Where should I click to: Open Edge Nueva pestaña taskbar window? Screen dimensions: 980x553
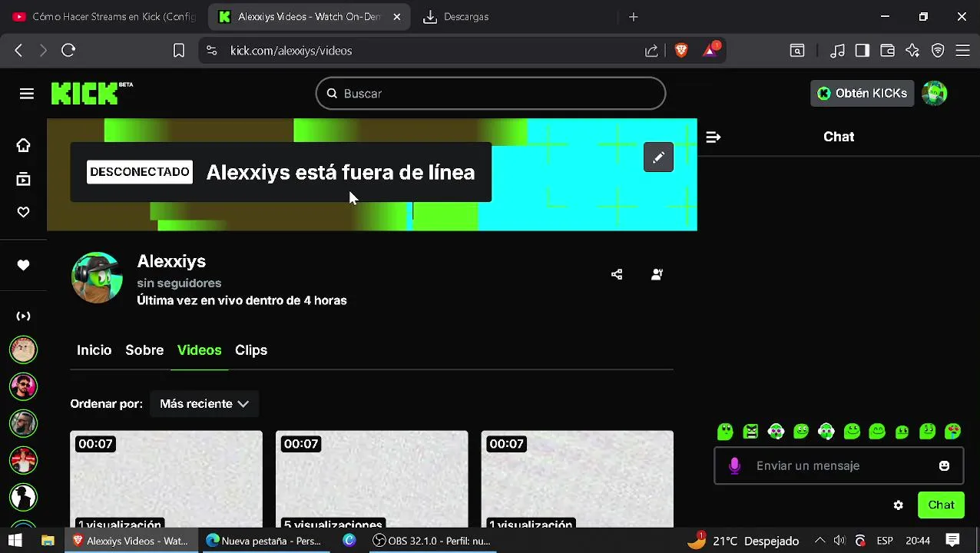pos(265,541)
